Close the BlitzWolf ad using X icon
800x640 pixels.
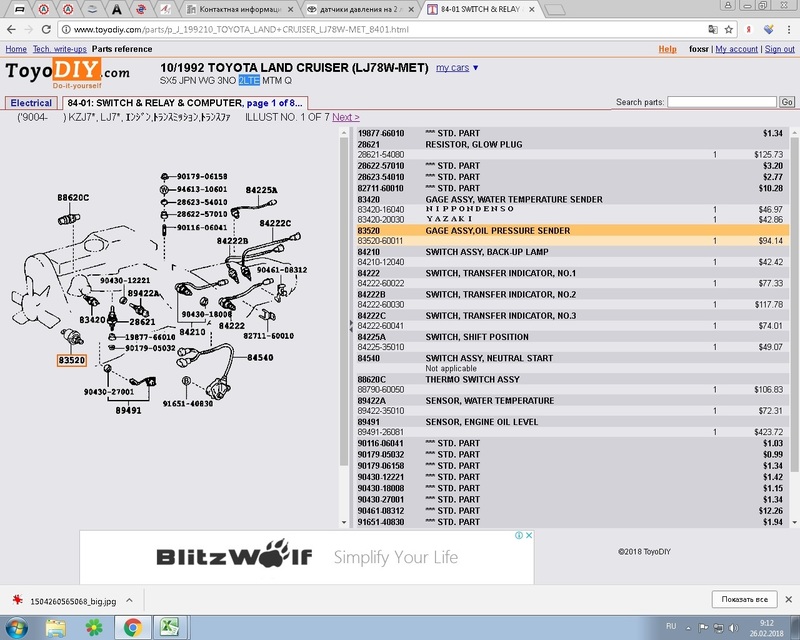point(529,536)
